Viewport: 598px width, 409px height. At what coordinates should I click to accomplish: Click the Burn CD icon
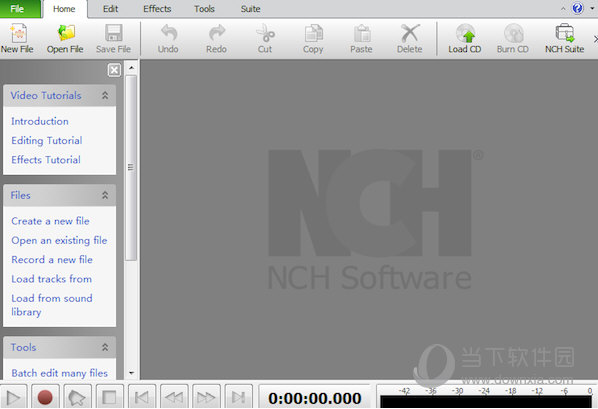coord(513,38)
